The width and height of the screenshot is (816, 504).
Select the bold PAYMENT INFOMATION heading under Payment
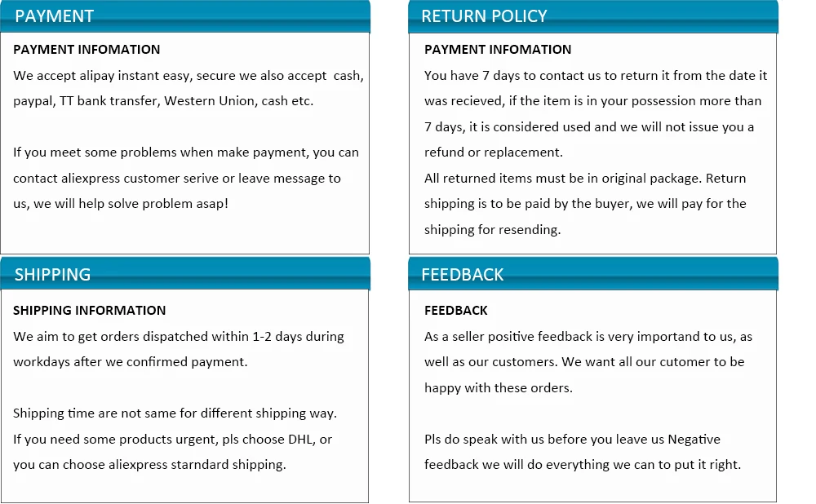86,50
